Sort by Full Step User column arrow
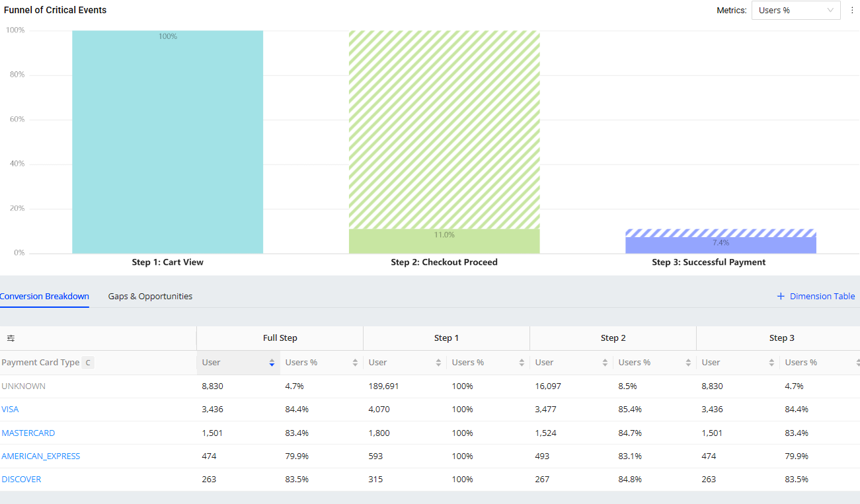 tap(272, 363)
